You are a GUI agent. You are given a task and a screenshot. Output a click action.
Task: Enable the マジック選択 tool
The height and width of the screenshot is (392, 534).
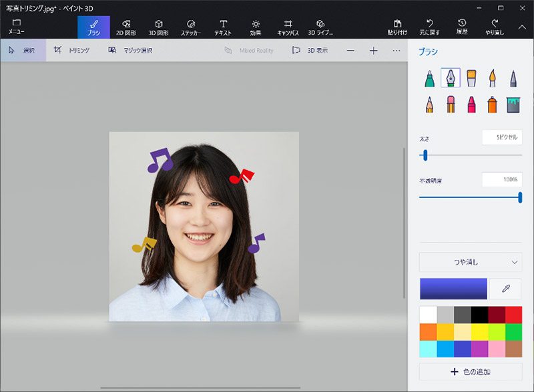point(130,51)
